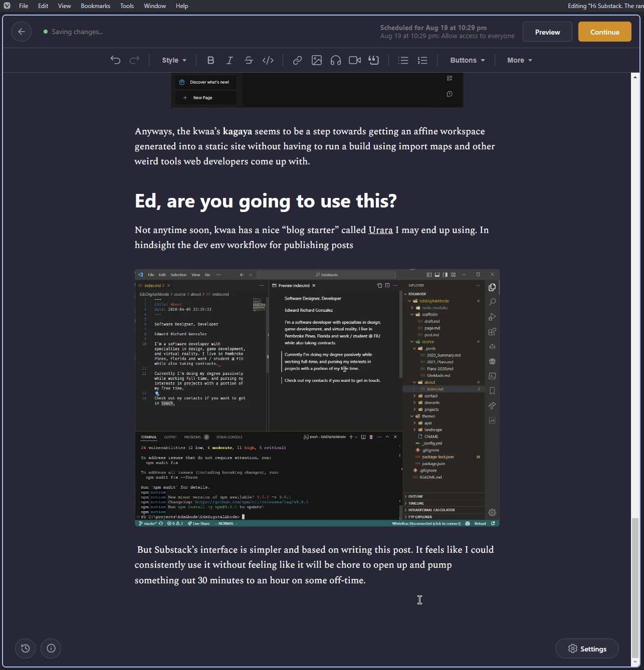
Task: Click the heading 'Ed, are you going to use this?'
Action: click(x=266, y=201)
